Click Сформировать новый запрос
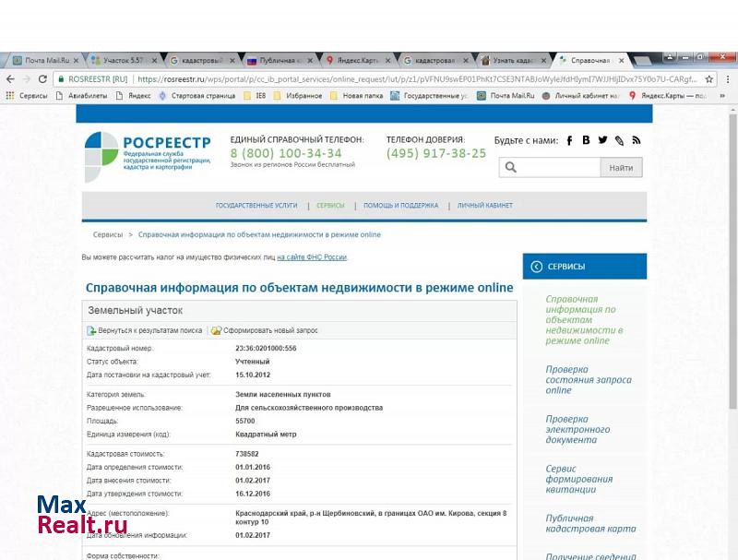The image size is (738, 560). 265,330
